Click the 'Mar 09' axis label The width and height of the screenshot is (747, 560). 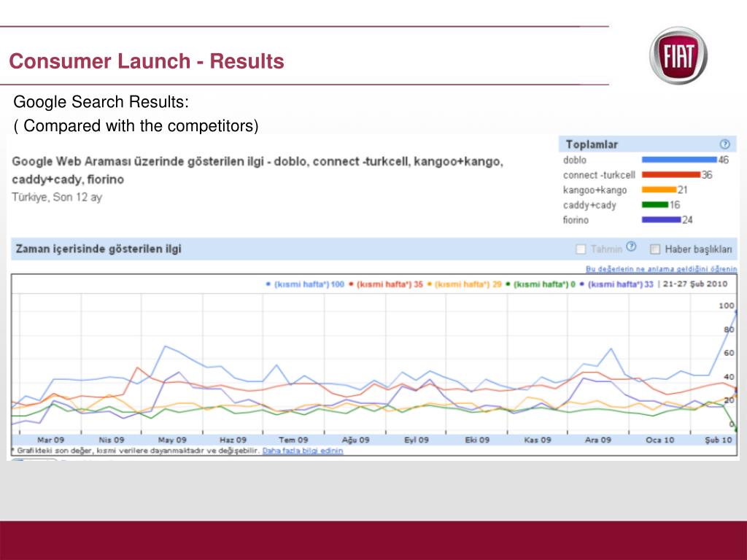[x=50, y=440]
